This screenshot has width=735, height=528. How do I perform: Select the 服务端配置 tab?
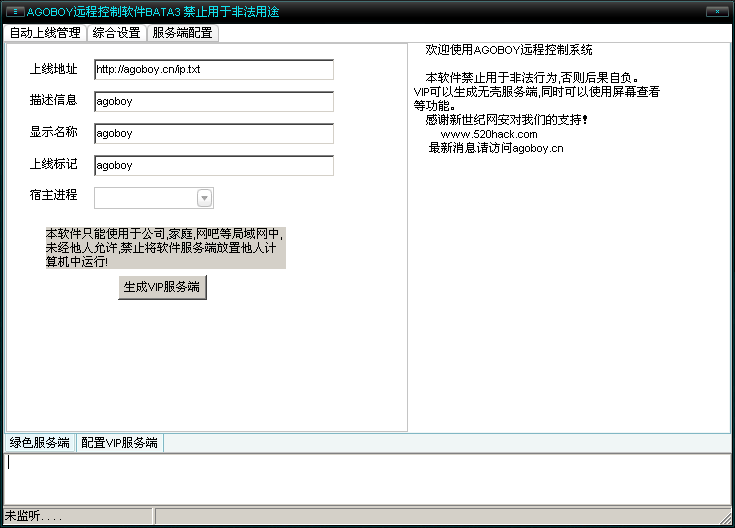[182, 33]
